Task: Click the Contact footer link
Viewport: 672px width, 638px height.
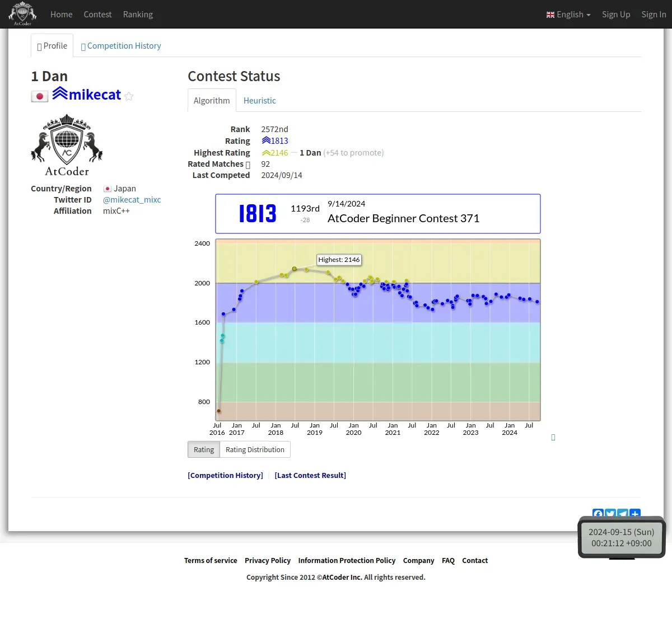Action: (475, 560)
